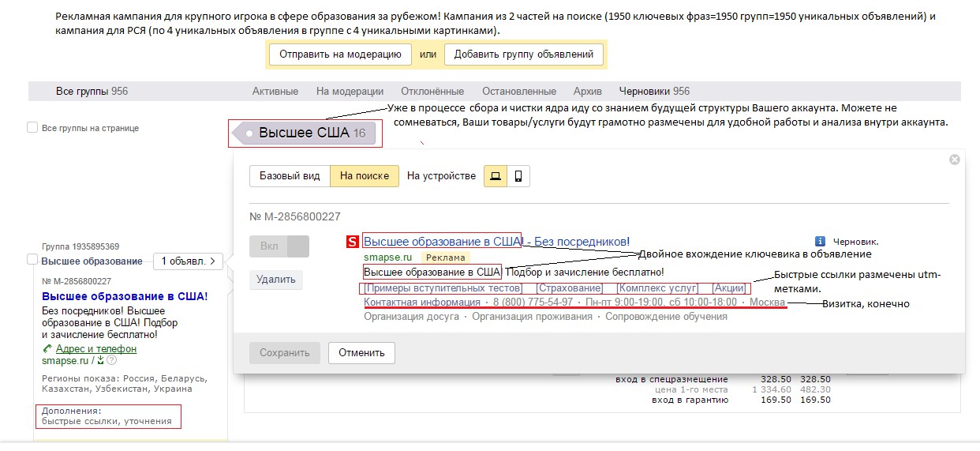Click Отправить на модерацию button
Screen dimensions: 980x451
340,54
